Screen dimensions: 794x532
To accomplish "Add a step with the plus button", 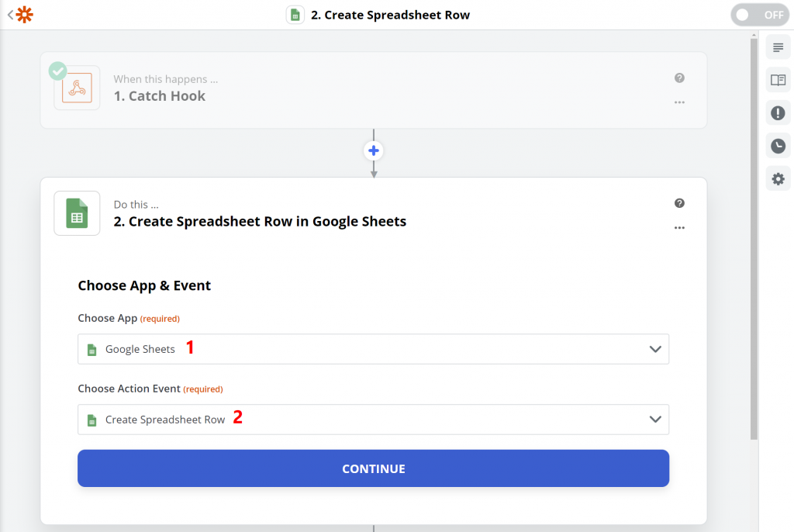I will (374, 150).
